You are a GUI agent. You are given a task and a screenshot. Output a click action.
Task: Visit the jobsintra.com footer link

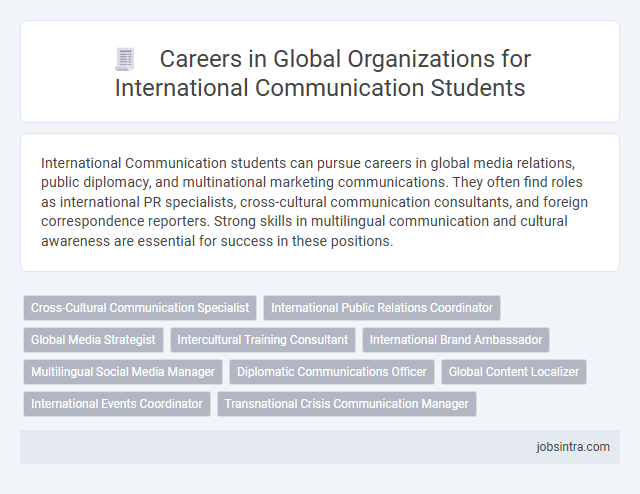point(573,447)
